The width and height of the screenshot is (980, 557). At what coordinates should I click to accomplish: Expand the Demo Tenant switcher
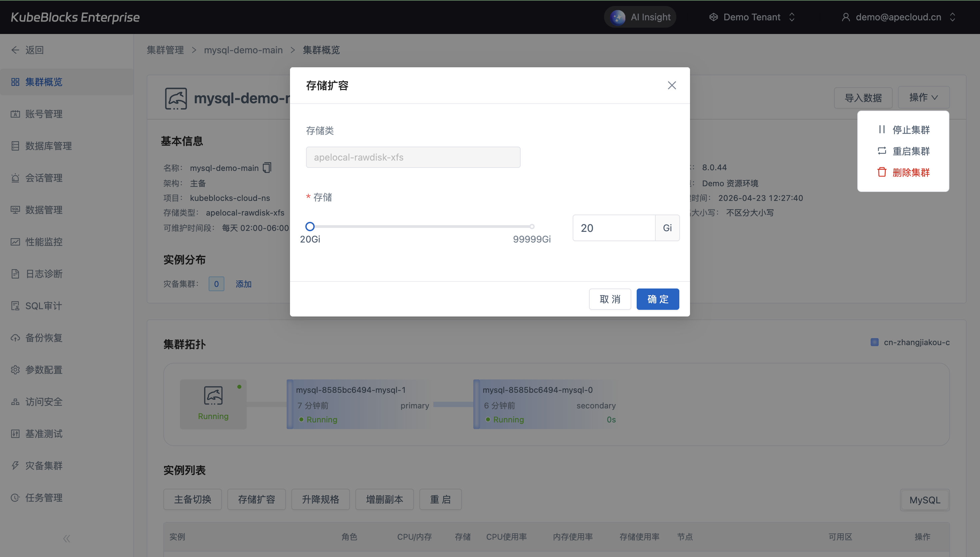pos(752,17)
